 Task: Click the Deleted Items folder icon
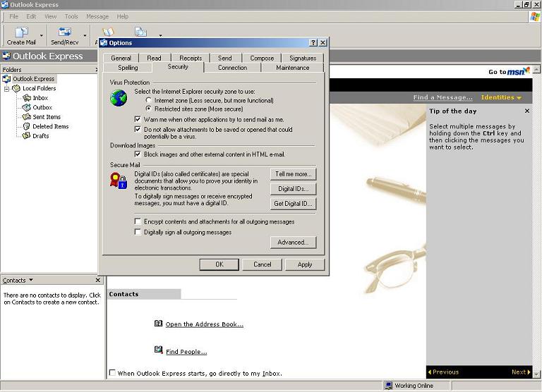(27, 126)
